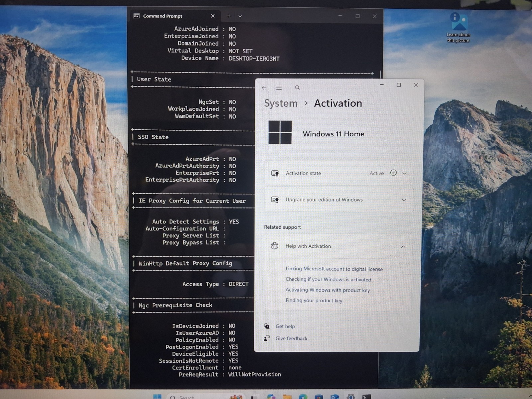The width and height of the screenshot is (532, 399).
Task: Open Learn about this picture desktop icon
Action: click(459, 28)
